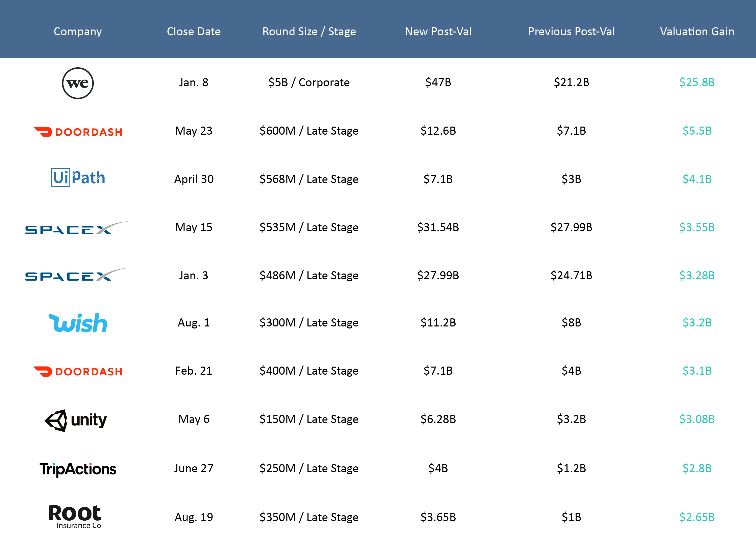
Task: Click the $31.54B new post-val cell
Action: pyautogui.click(x=438, y=227)
